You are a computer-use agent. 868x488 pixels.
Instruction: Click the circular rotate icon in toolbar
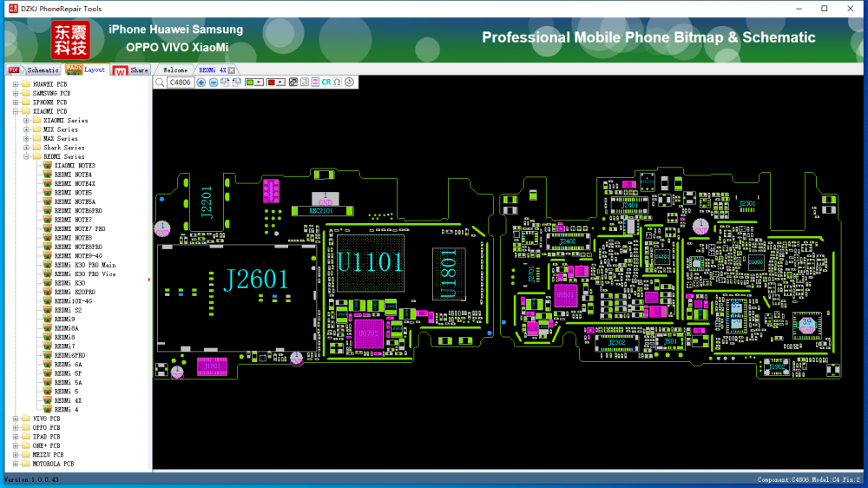(349, 82)
